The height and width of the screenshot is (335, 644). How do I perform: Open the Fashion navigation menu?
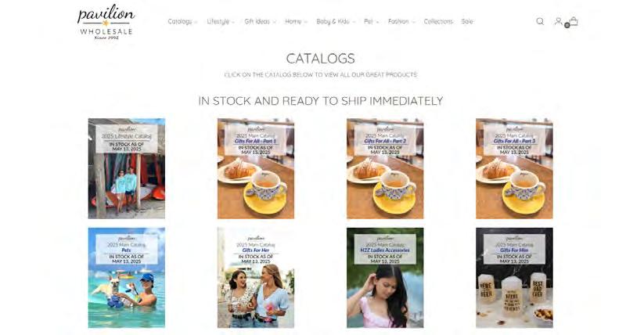[401, 21]
